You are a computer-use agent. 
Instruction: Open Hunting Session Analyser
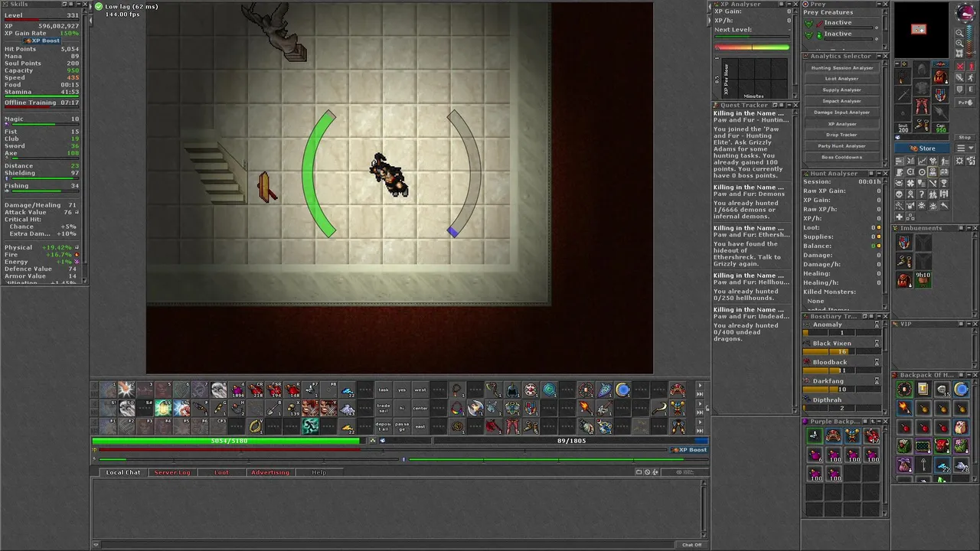841,67
